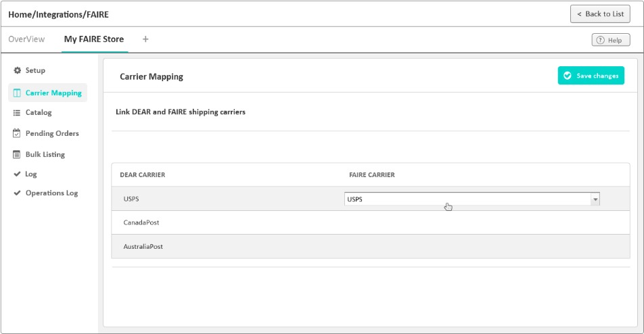Click the checkmark icon beside Log

[18, 174]
